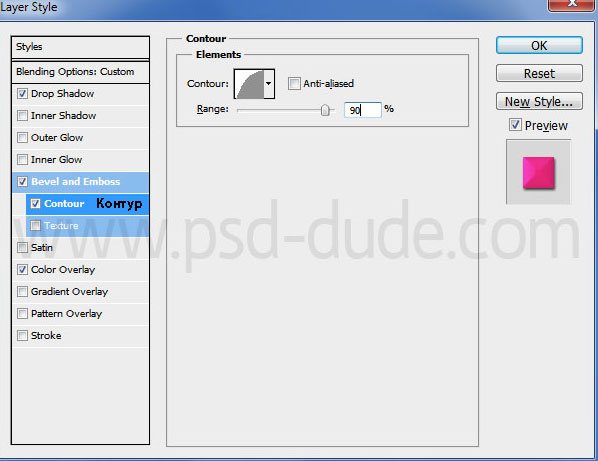Enable the Inner Glow checkbox
The image size is (598, 461).
[23, 159]
